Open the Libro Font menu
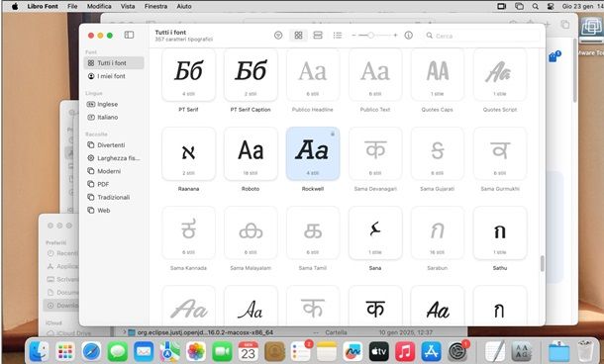Image resolution: width=604 pixels, height=364 pixels. (x=43, y=6)
